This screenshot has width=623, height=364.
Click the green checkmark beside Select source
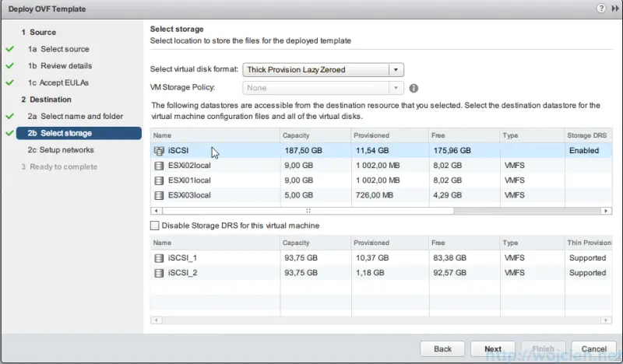(x=10, y=49)
